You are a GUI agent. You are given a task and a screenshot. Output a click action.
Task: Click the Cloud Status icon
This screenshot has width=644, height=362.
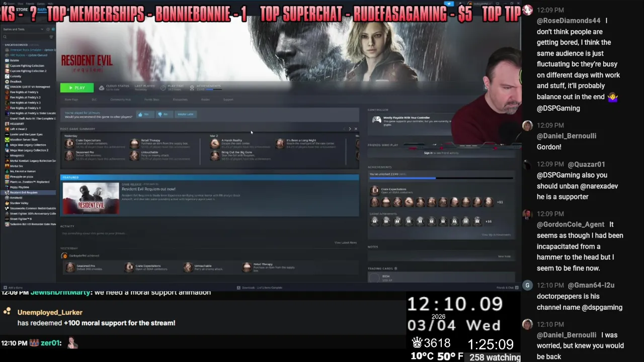pos(102,88)
